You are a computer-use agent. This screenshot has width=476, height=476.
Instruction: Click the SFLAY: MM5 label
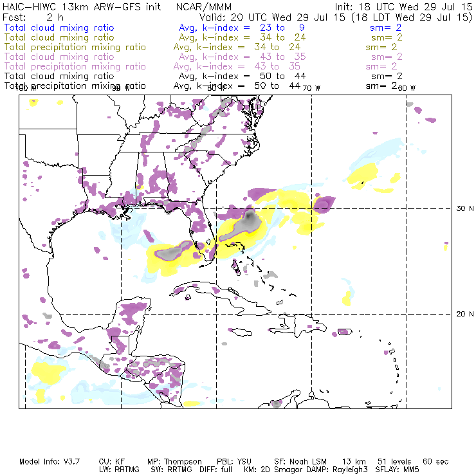tap(397, 470)
